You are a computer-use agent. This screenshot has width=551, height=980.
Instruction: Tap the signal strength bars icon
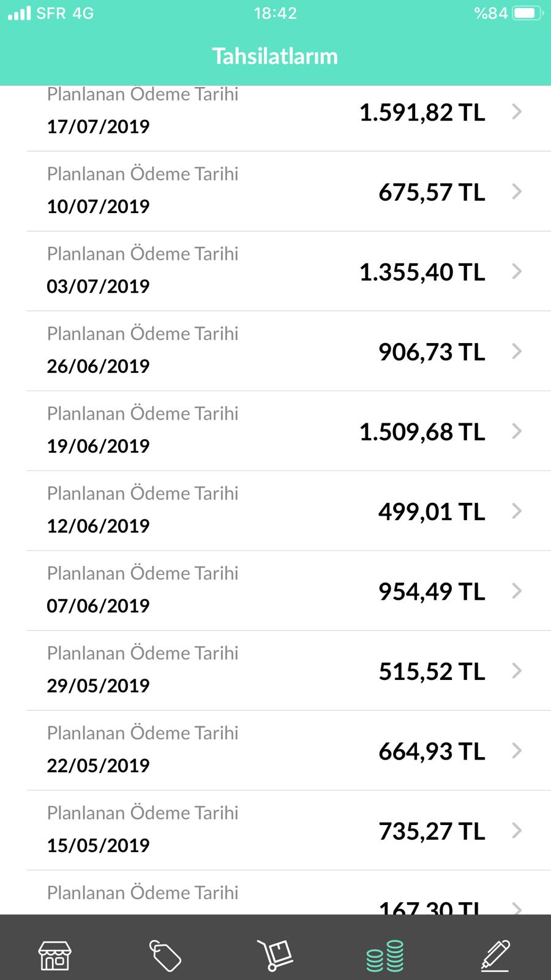click(19, 13)
